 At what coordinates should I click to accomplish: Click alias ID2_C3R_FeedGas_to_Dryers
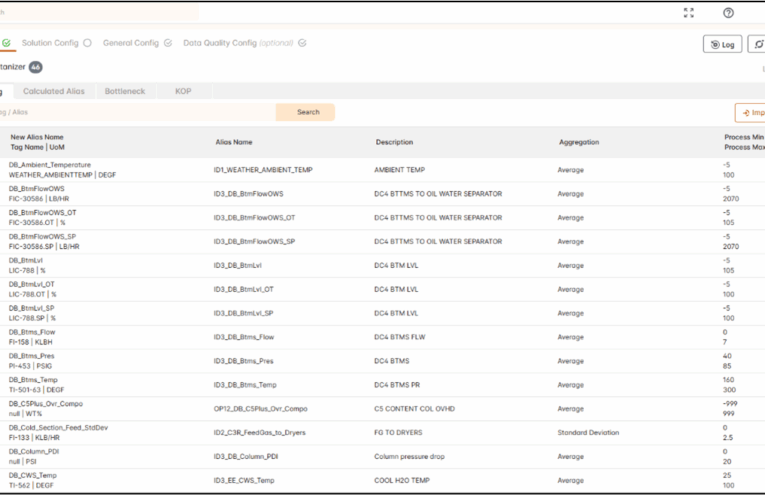(x=260, y=433)
